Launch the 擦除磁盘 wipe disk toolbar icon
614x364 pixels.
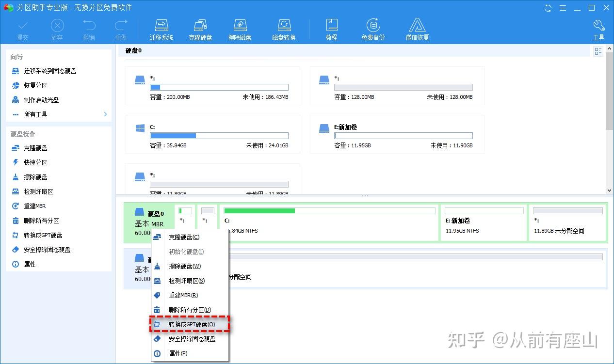pyautogui.click(x=240, y=28)
